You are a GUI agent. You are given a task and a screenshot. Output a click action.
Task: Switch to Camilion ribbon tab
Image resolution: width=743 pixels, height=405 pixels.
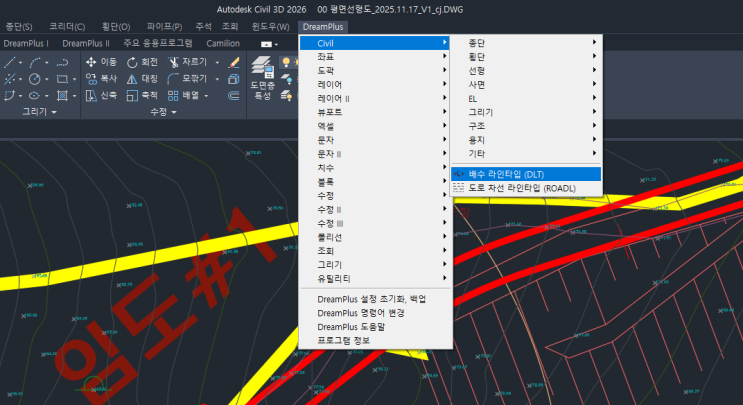[x=223, y=43]
